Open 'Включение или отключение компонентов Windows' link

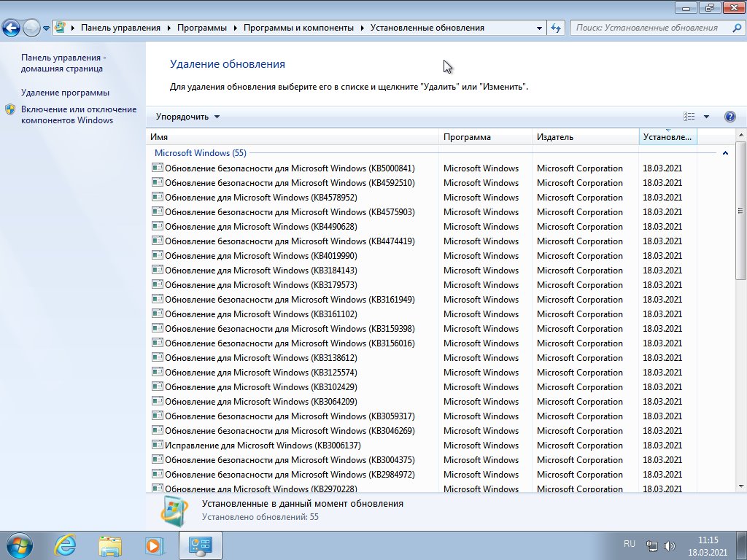point(79,114)
